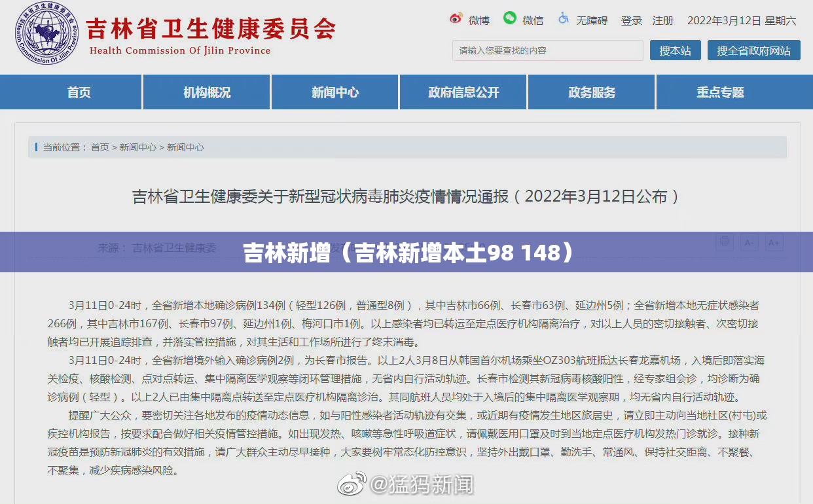Click 首页 in the breadcrumb path
Viewport: 813px width, 504px height.
pos(100,147)
